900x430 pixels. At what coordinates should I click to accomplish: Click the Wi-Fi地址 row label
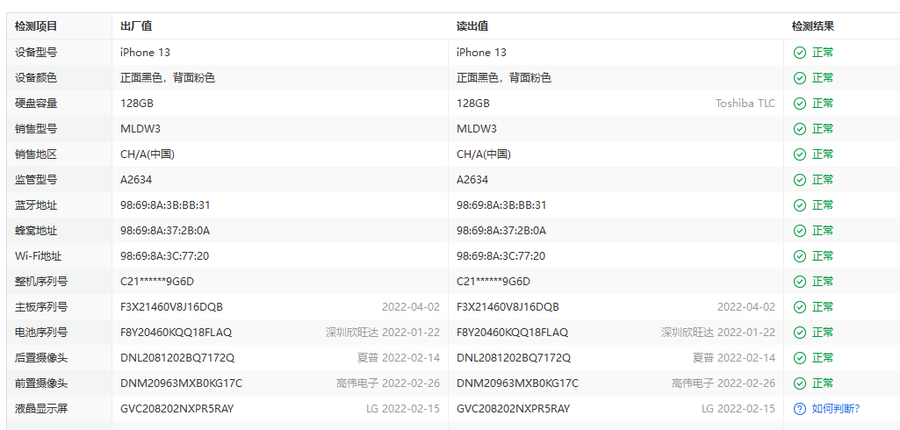point(38,256)
